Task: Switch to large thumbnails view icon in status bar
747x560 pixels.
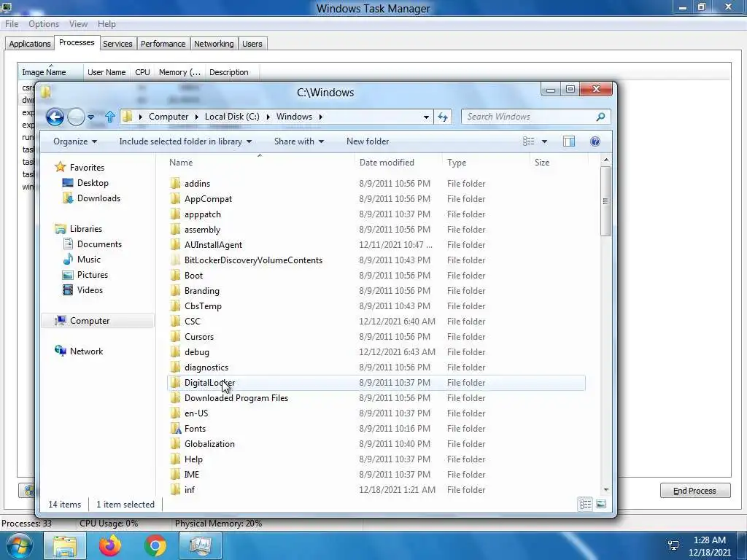Action: point(601,504)
